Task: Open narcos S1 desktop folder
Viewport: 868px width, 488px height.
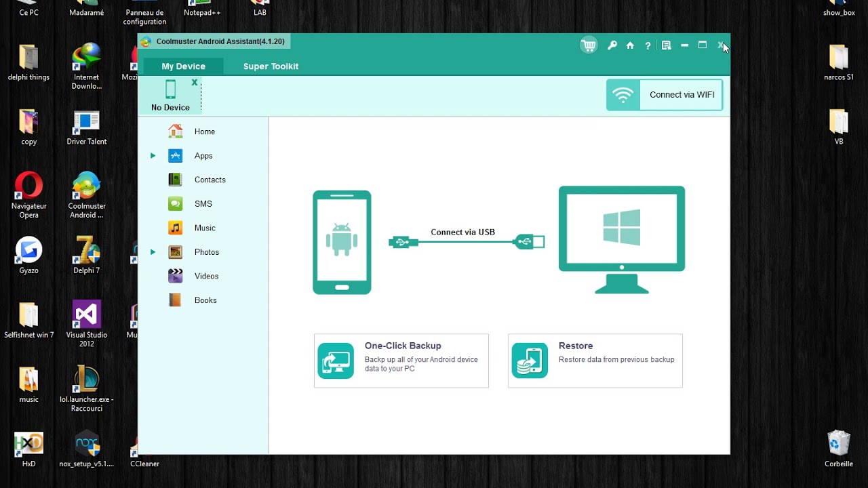Action: (839, 63)
